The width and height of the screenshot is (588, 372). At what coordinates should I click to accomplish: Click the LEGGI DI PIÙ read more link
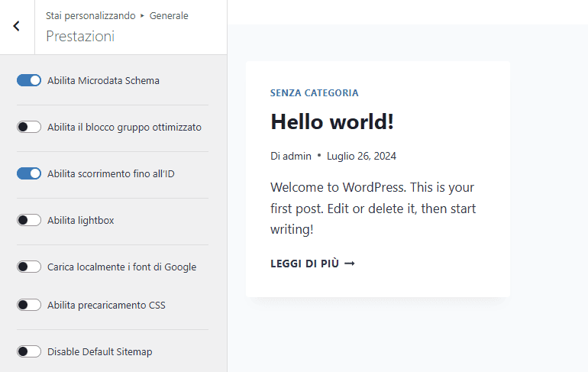[x=312, y=264]
